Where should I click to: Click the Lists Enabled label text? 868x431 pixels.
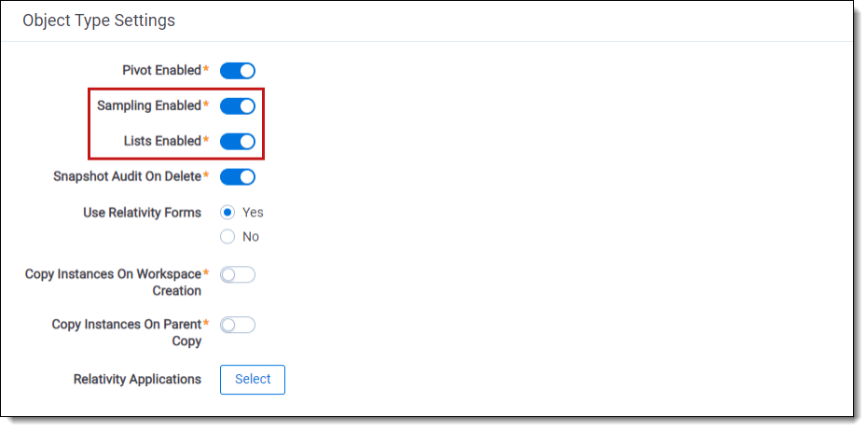[162, 142]
